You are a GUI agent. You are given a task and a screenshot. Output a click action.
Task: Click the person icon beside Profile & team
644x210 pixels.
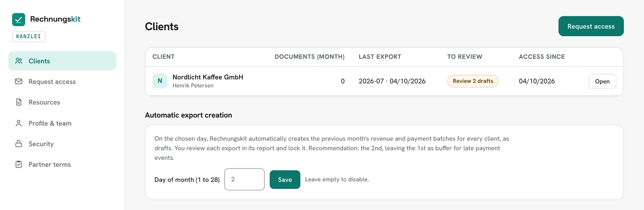point(19,123)
